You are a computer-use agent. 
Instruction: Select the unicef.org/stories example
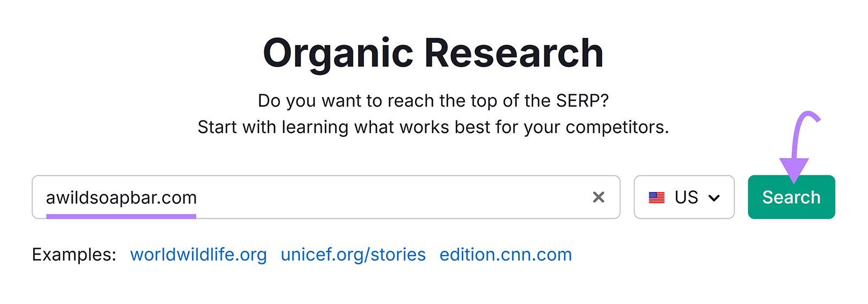[353, 255]
